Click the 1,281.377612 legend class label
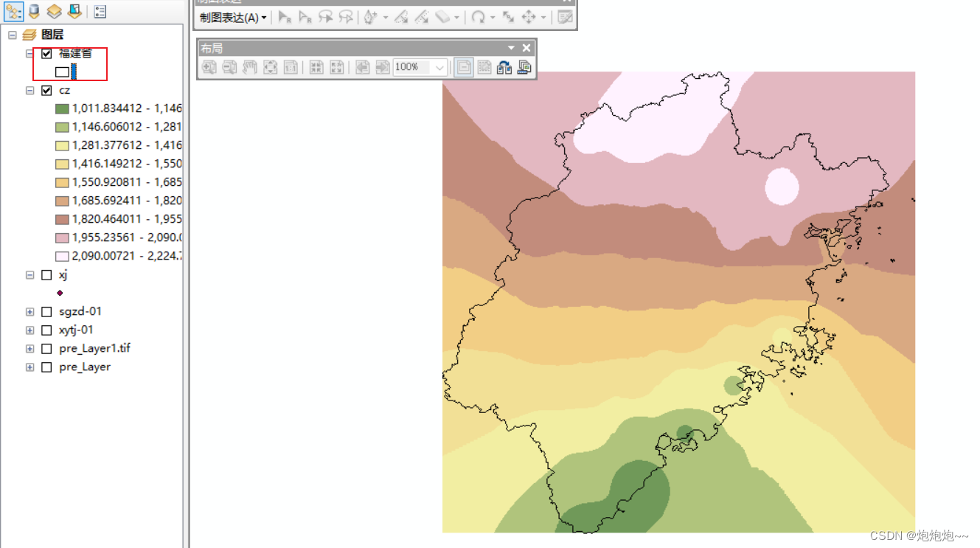 click(127, 145)
